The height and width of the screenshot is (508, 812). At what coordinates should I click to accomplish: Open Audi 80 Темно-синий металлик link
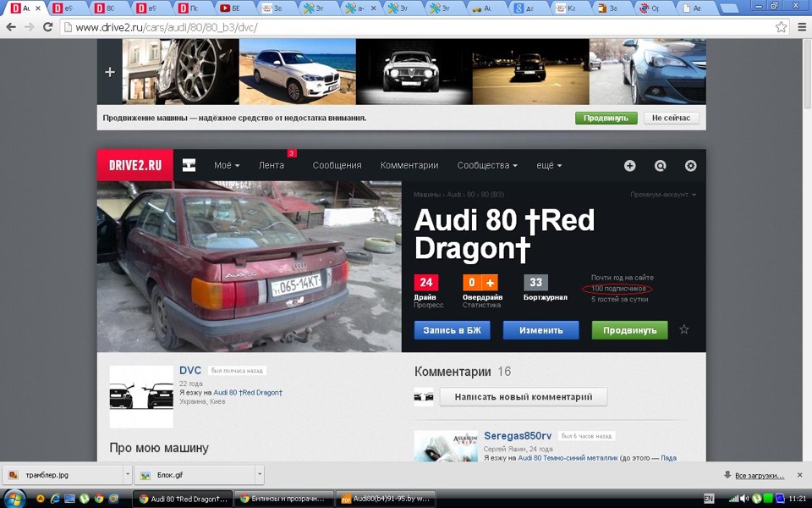coord(568,458)
